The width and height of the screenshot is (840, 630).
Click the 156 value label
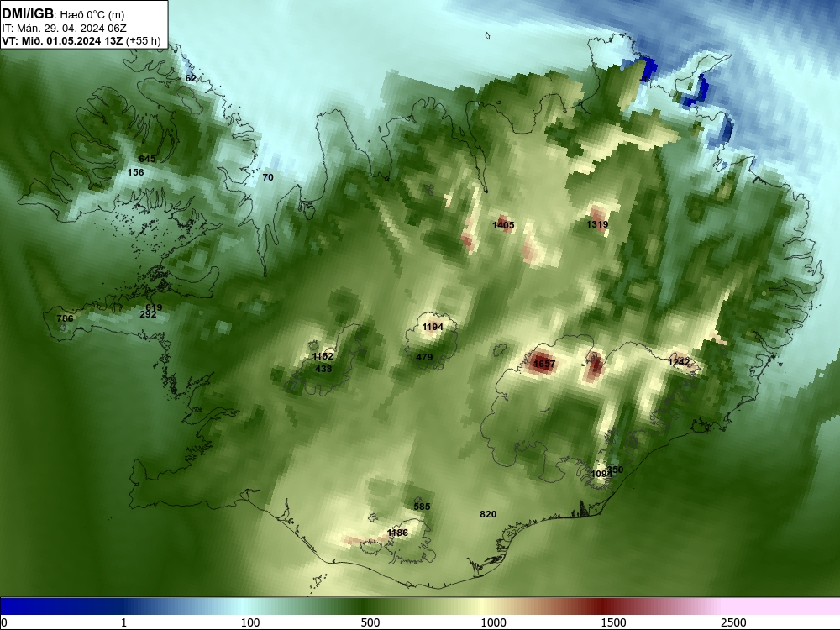[135, 172]
